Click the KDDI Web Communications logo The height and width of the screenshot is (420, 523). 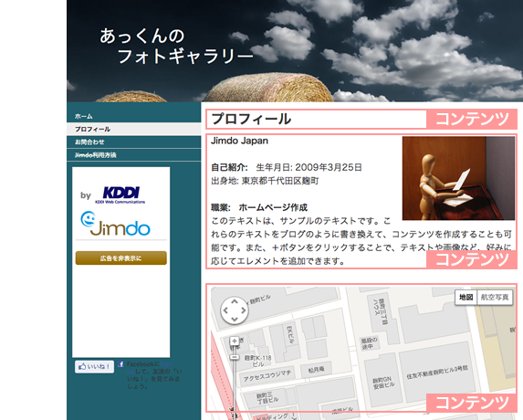point(120,194)
